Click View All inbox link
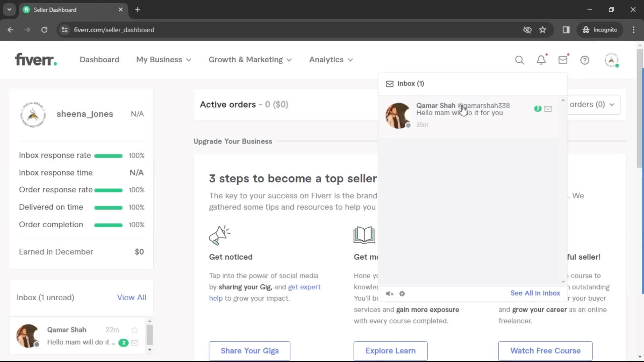644x362 pixels. pyautogui.click(x=131, y=298)
